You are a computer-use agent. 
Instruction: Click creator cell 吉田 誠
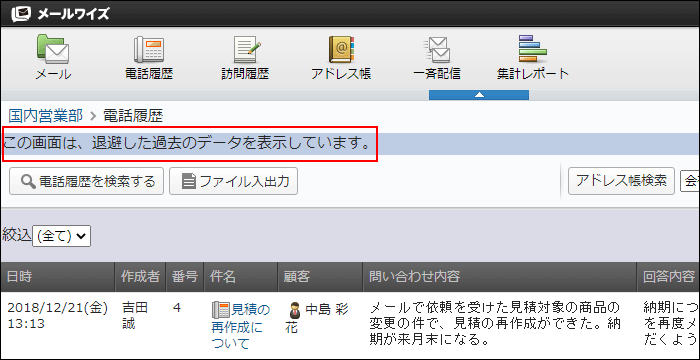click(x=135, y=316)
